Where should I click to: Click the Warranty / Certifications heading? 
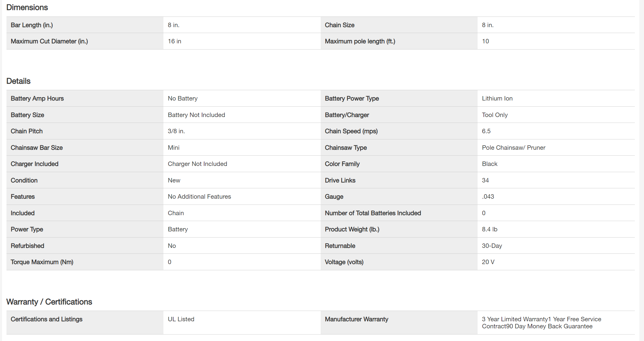(x=49, y=302)
